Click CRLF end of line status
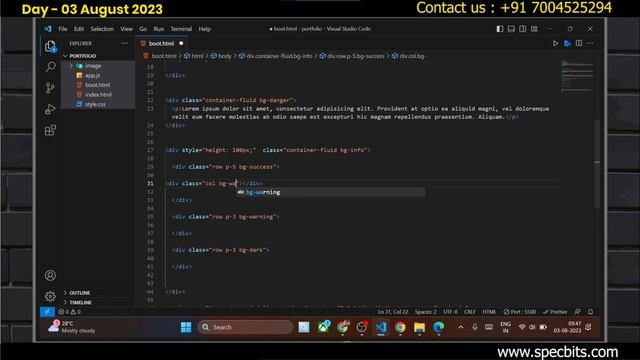 coord(469,311)
